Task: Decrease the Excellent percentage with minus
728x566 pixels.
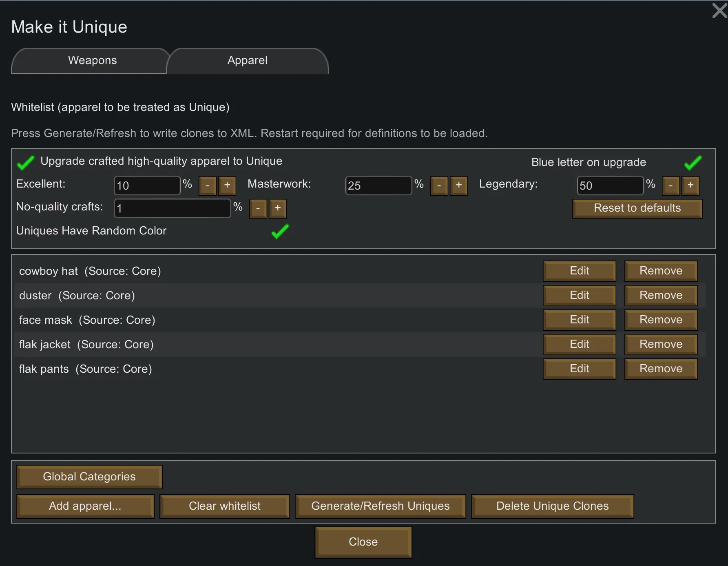Action: click(208, 186)
